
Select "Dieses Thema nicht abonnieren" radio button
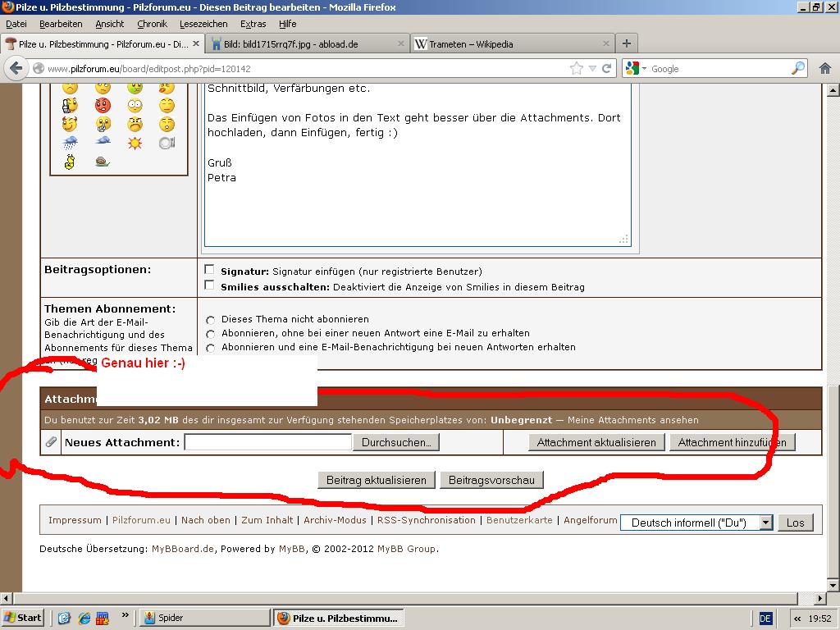pyautogui.click(x=211, y=320)
